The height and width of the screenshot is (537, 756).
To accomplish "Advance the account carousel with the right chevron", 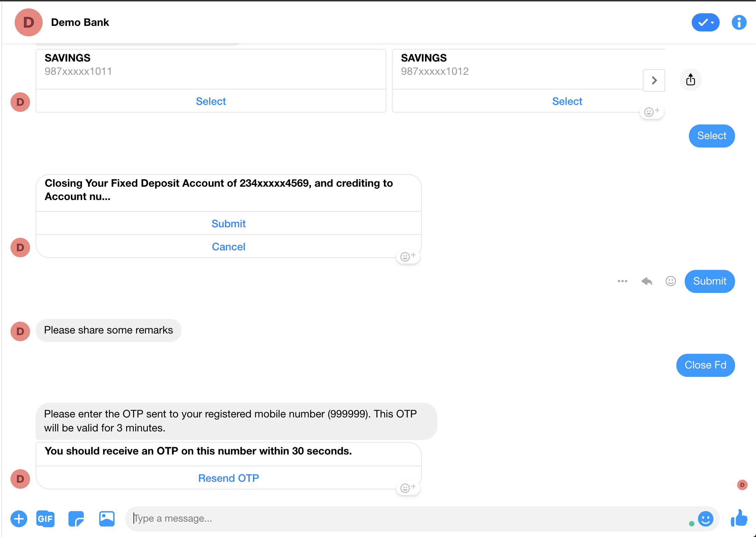I will tap(654, 80).
